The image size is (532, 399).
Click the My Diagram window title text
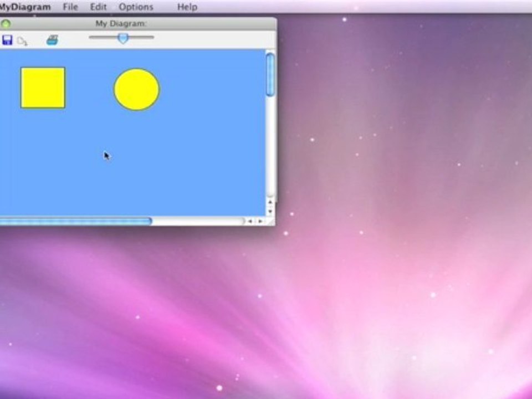(121, 24)
